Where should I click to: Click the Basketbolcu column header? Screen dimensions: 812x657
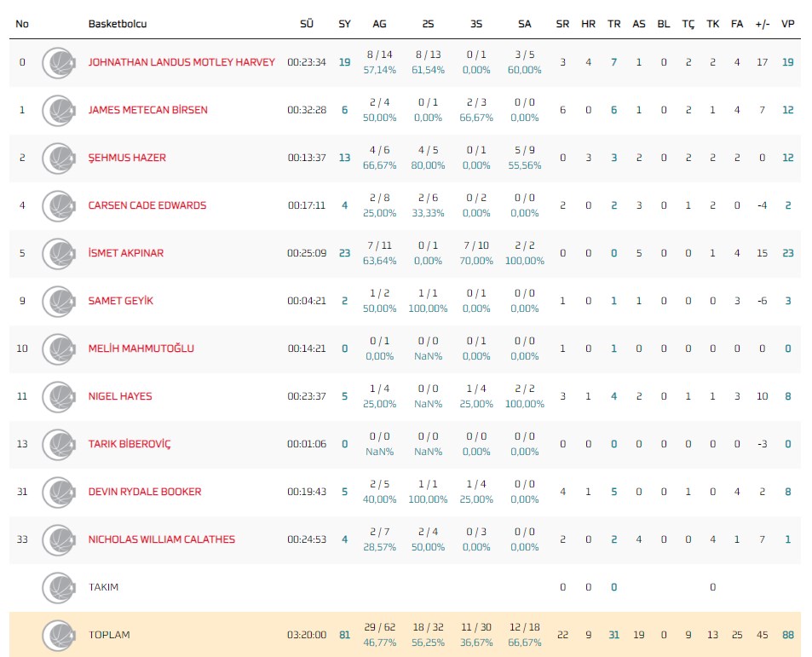118,24
